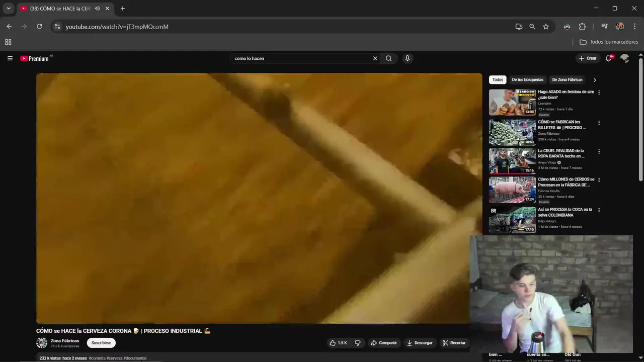Screen dimensions: 644x362
Task: Click the #coronita hashtag
Action: coord(97,358)
